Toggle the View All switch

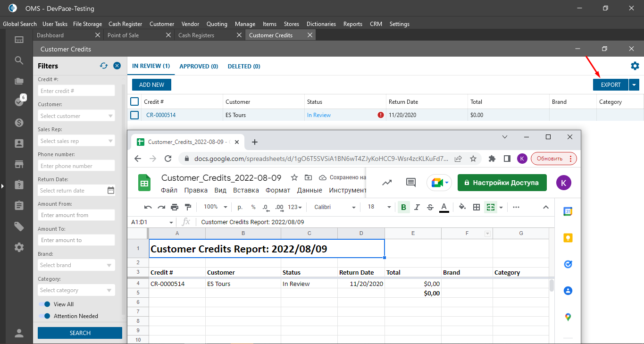[x=44, y=304]
